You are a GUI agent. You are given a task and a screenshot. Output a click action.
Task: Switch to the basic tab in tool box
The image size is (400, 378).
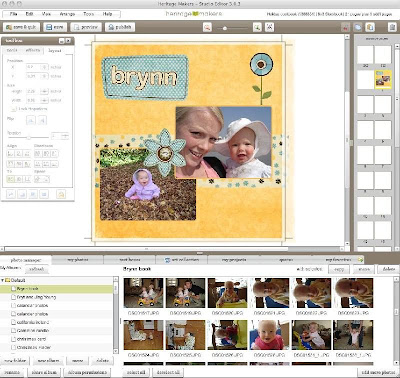(12, 50)
